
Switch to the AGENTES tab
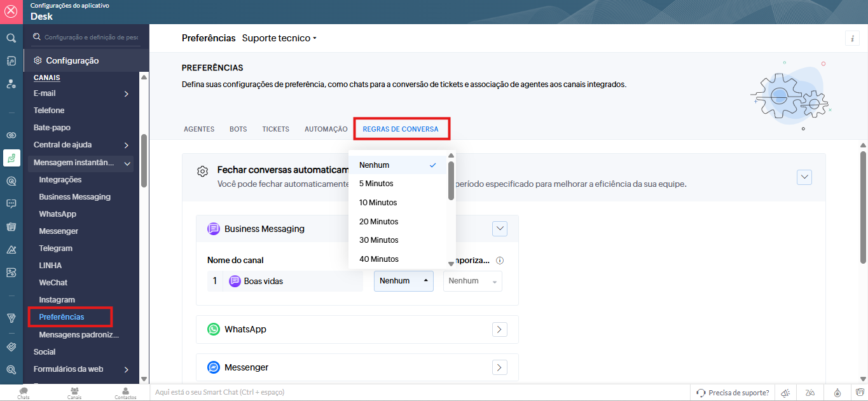pos(198,129)
